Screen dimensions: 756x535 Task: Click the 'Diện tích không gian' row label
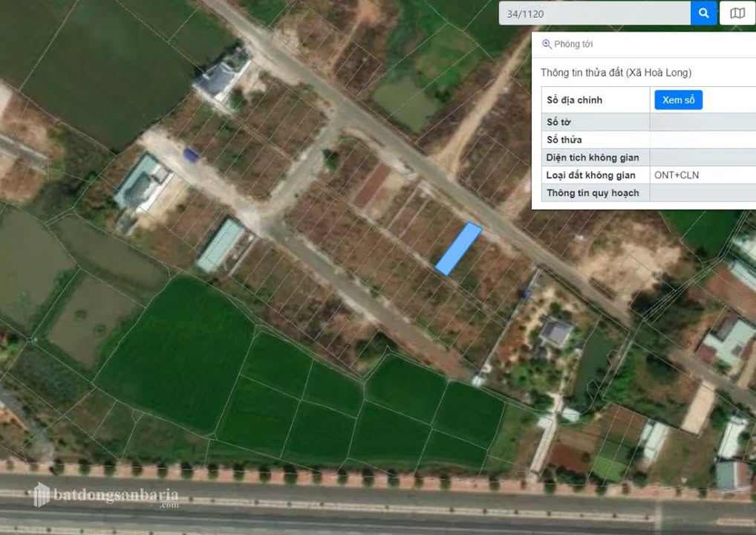click(592, 158)
